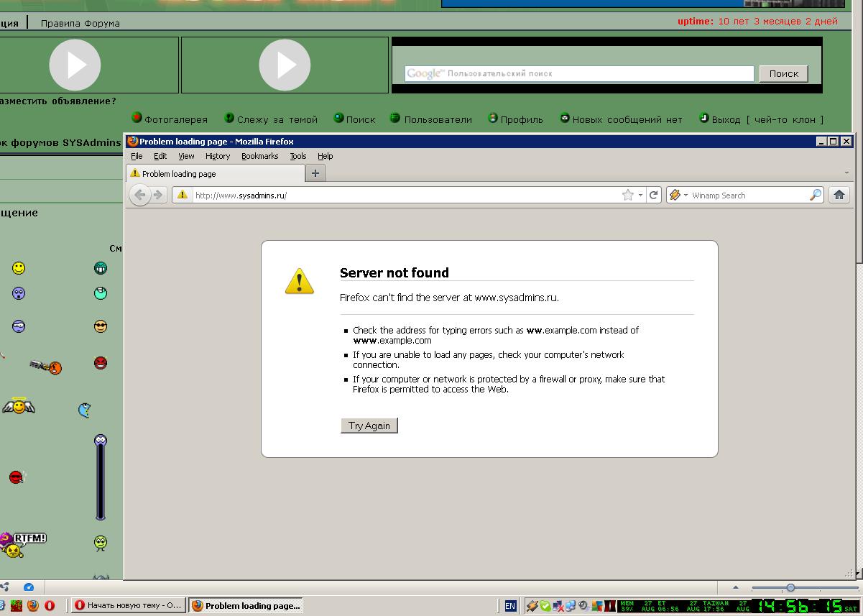Click the Firefox address bar URL field
Viewport: 863px width, 616px height.
[x=406, y=195]
